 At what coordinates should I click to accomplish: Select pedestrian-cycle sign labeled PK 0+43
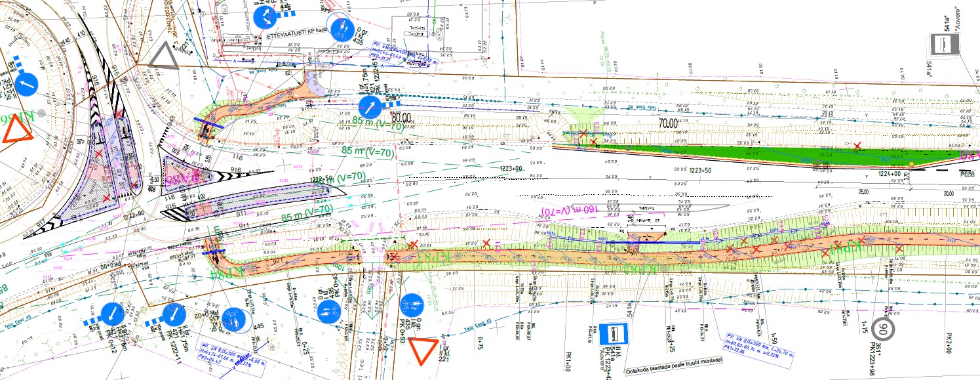tap(328, 312)
